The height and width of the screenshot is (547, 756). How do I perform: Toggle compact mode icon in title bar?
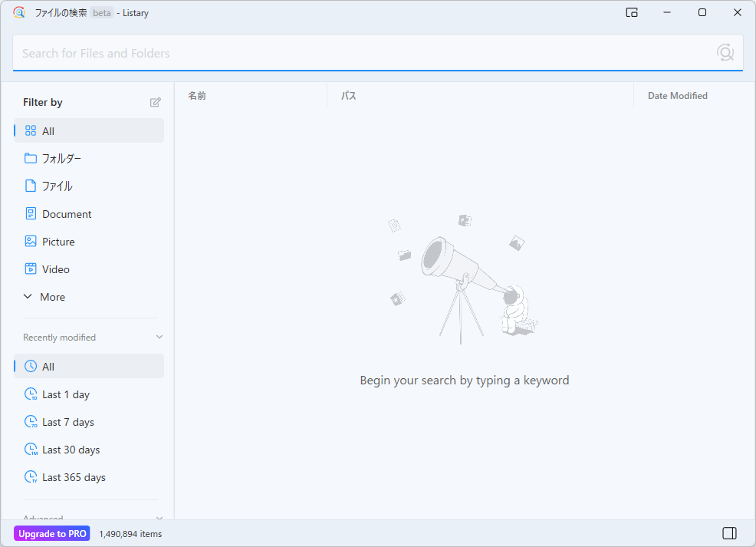click(632, 12)
